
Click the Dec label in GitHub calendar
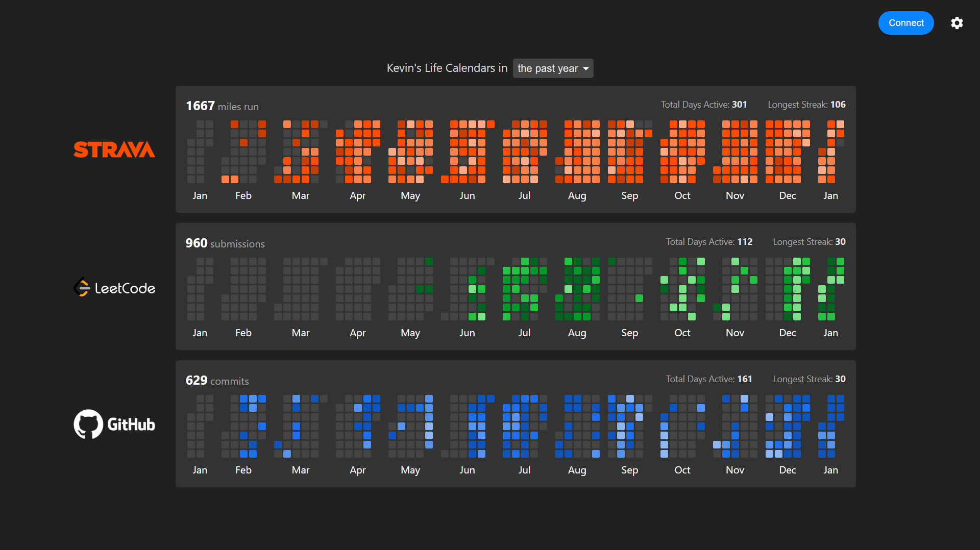pyautogui.click(x=787, y=470)
